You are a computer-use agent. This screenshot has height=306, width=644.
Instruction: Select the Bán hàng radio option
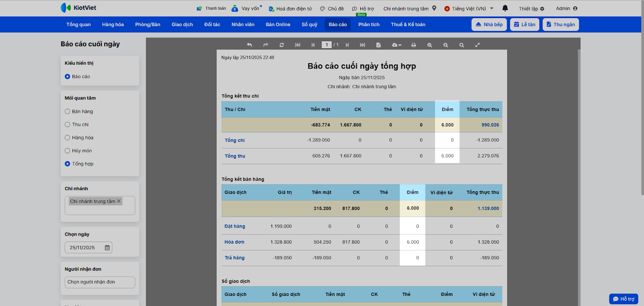[68, 112]
